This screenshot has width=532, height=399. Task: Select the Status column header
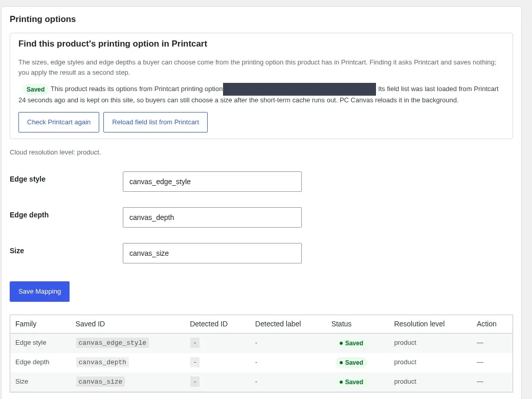341,324
